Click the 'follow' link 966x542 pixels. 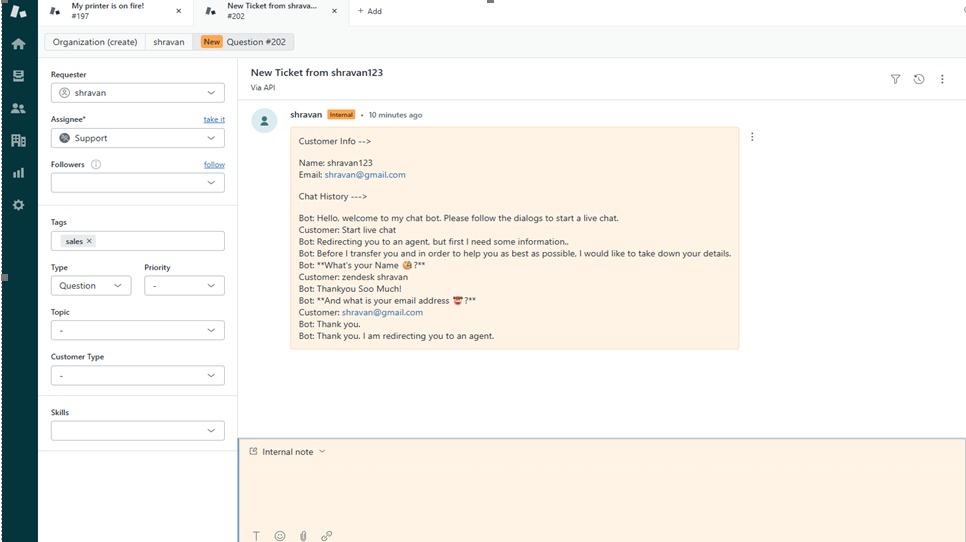pyautogui.click(x=214, y=164)
